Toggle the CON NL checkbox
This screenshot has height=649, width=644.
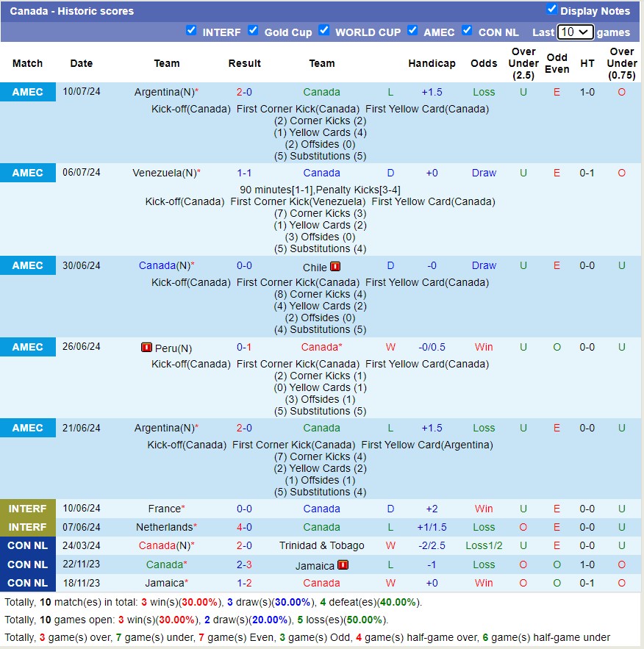click(467, 31)
